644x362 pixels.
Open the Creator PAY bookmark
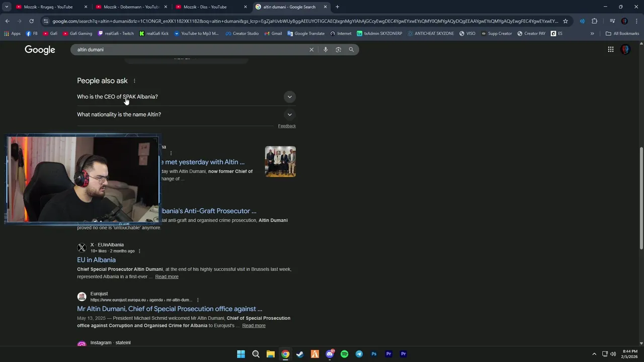click(531, 34)
